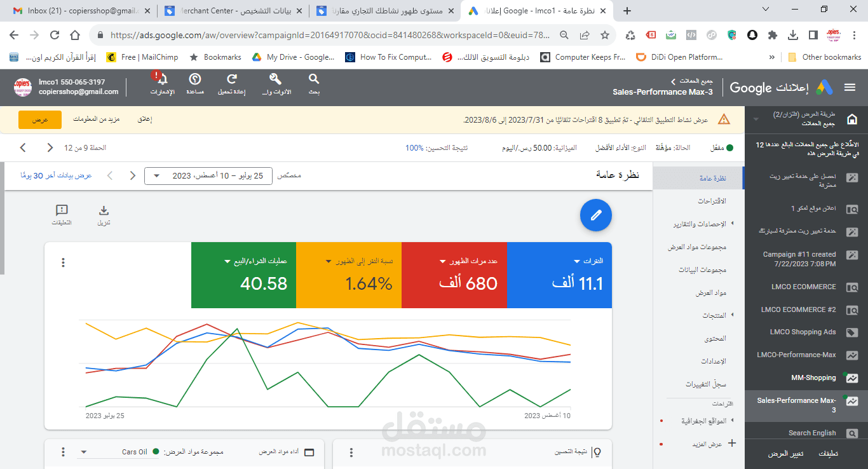Switch to the Gmail Inbox tab
Viewport: 868px width, 469px height.
point(81,11)
